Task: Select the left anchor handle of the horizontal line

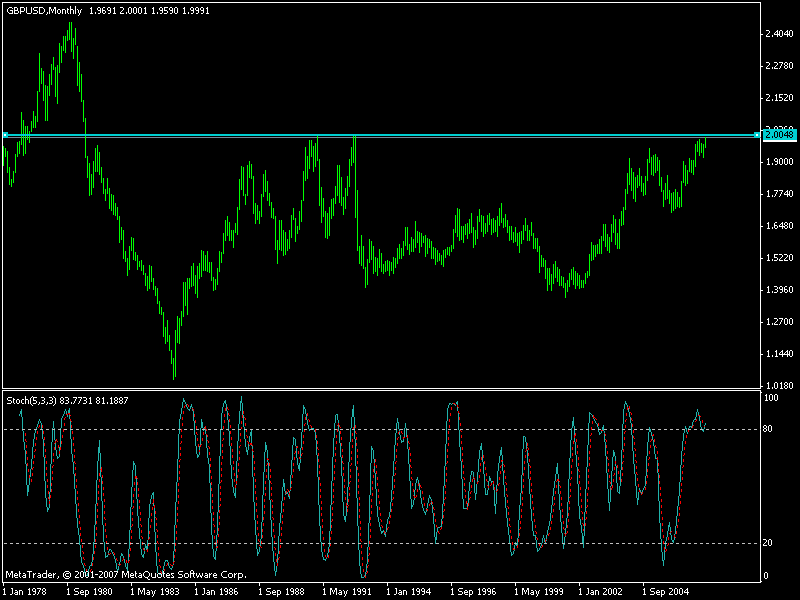Action: [x=5, y=134]
